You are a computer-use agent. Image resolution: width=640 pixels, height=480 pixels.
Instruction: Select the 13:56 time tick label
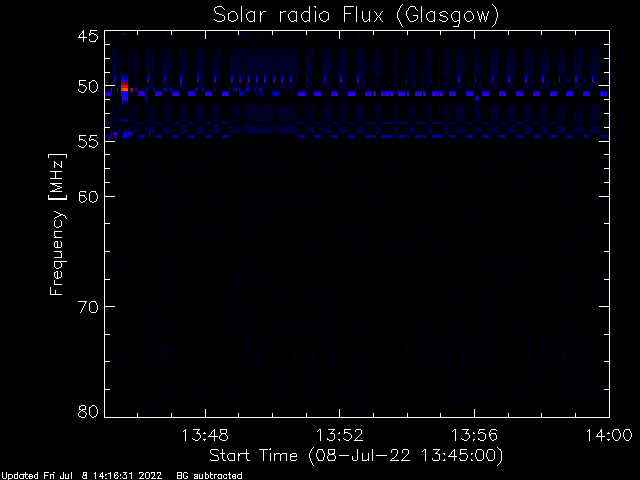point(474,435)
